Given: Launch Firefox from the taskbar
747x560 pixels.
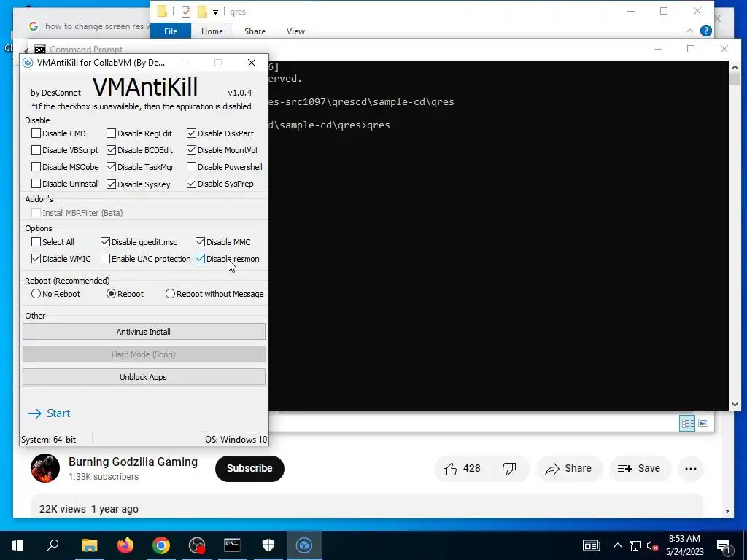Looking at the screenshot, I should 125,545.
